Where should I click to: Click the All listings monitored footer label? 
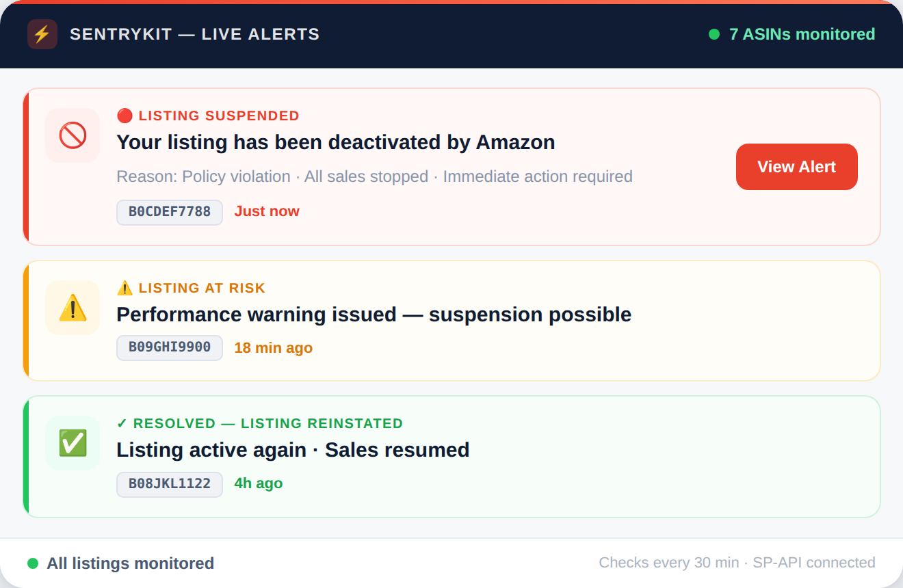pyautogui.click(x=130, y=563)
